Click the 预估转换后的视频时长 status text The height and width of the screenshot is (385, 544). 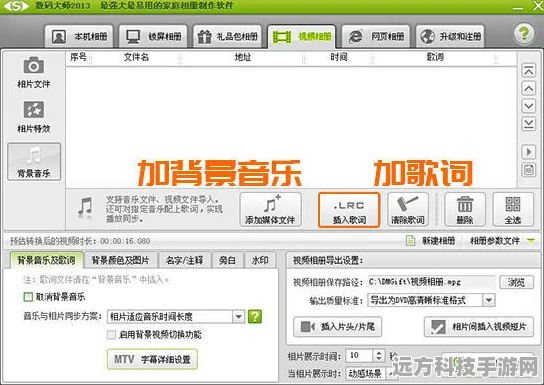click(x=80, y=241)
